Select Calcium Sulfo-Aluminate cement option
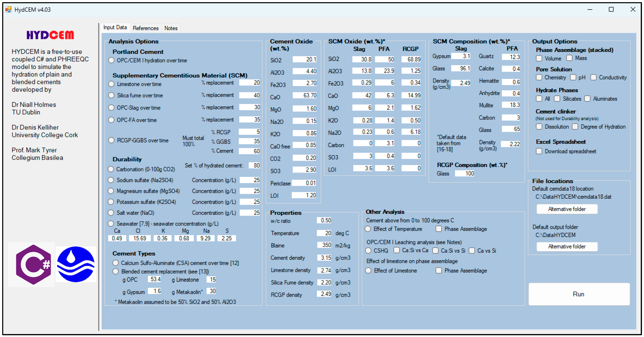Screen dimensions: 644x337 click(116, 263)
